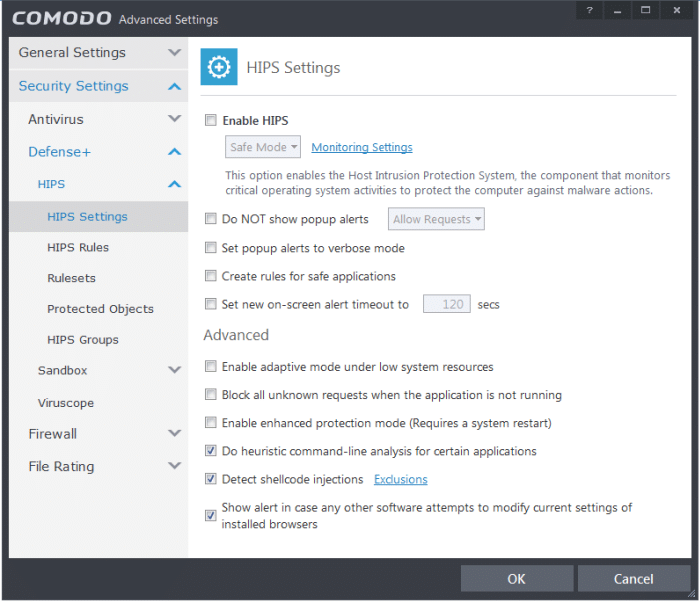This screenshot has height=602, width=700.
Task: Click the Cancel button
Action: pyautogui.click(x=633, y=579)
